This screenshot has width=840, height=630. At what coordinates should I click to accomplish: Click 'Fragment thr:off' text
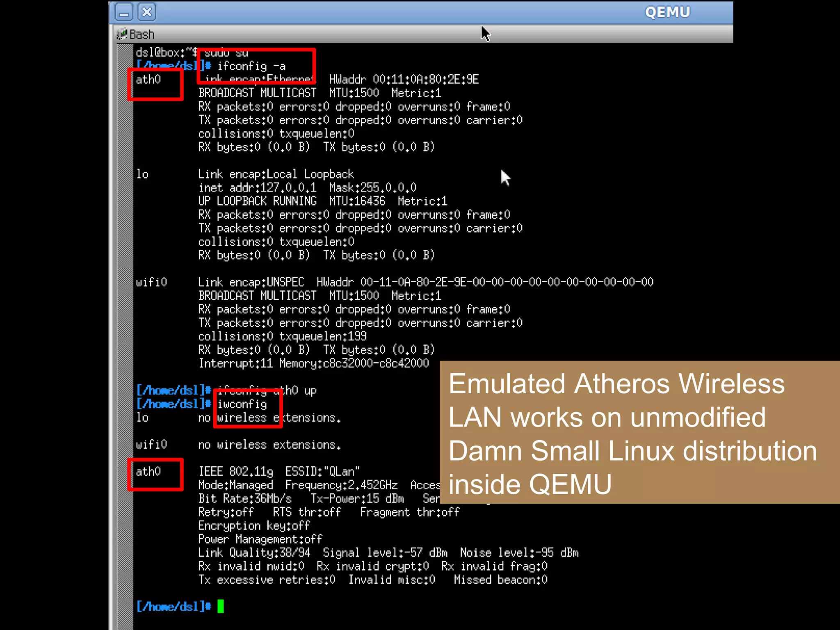(x=410, y=512)
